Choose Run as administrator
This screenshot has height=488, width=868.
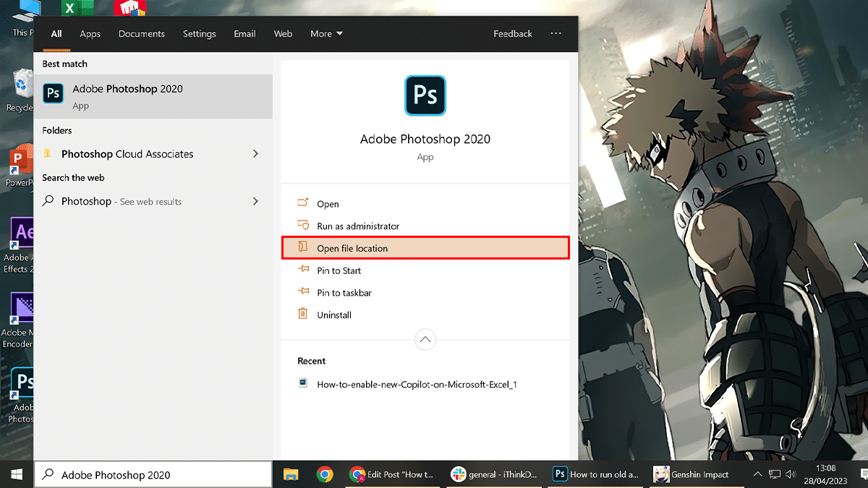[357, 226]
